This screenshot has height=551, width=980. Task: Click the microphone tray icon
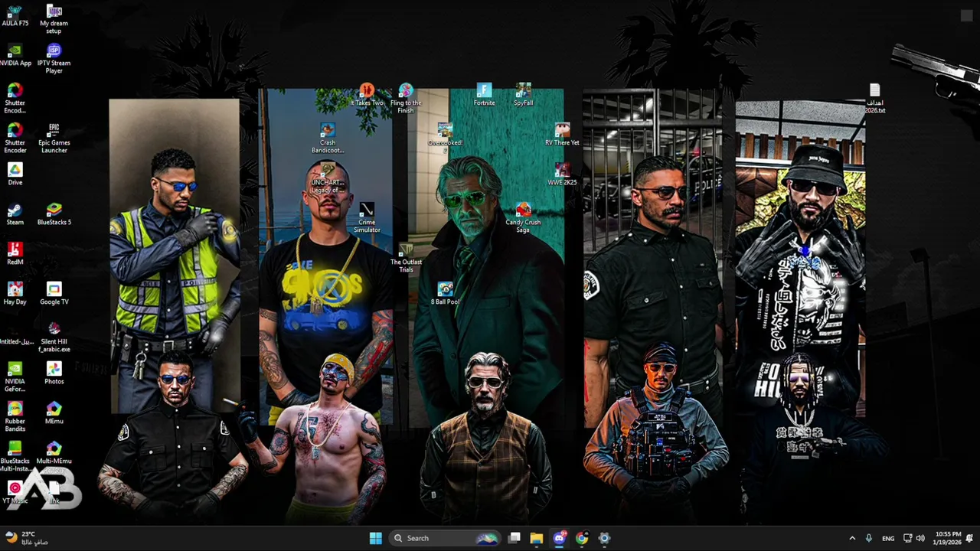[868, 538]
